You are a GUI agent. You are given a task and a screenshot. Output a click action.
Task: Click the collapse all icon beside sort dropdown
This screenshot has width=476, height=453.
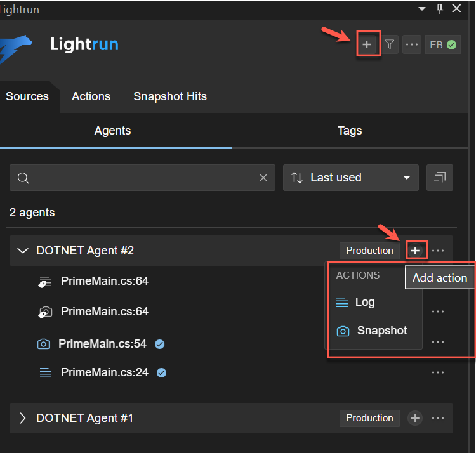(440, 178)
